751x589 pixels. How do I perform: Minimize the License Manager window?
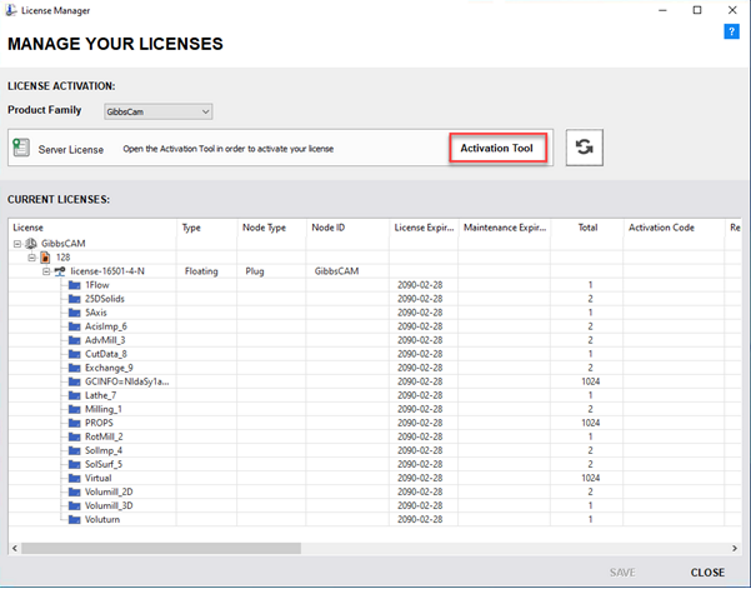tap(663, 10)
